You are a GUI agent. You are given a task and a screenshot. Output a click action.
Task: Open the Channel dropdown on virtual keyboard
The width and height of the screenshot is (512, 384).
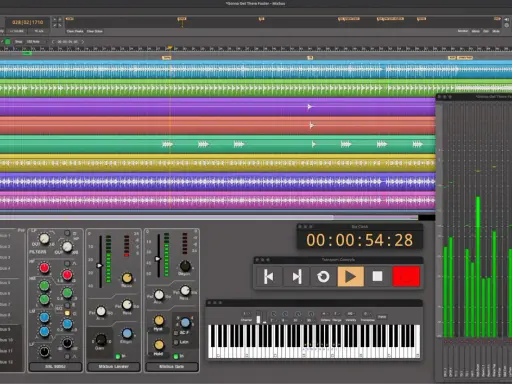click(246, 314)
